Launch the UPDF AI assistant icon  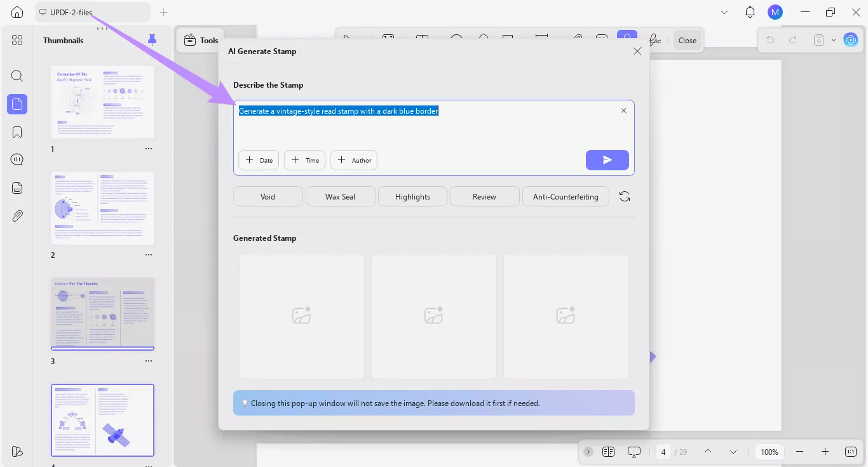(x=850, y=40)
